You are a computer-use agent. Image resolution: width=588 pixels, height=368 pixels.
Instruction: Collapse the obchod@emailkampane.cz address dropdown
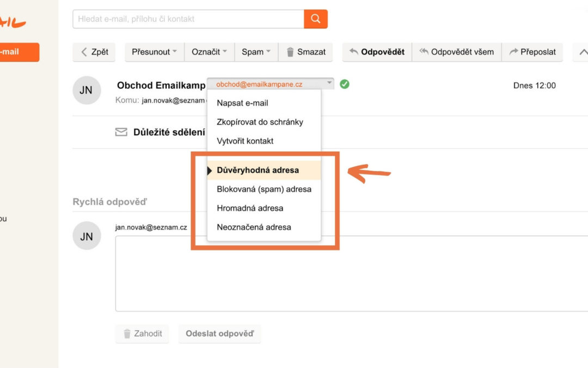[x=270, y=84]
